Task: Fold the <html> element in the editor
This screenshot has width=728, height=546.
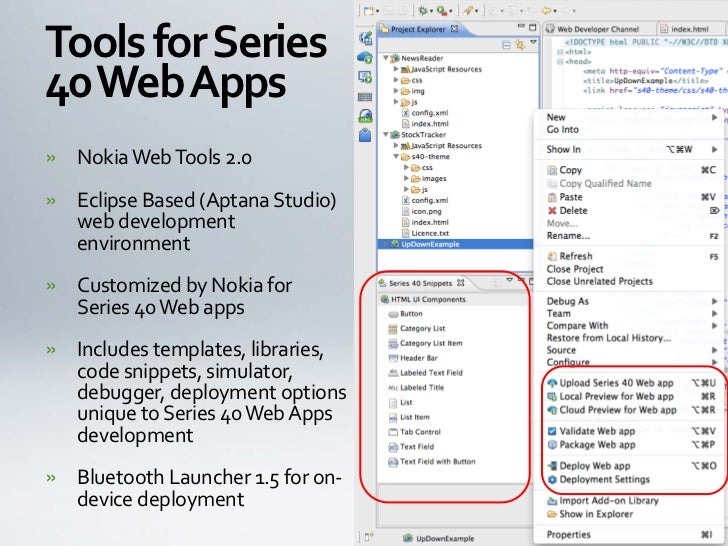Action: [560, 52]
